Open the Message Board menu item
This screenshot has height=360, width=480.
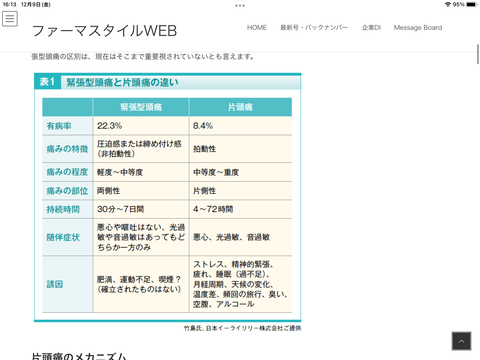[x=418, y=28]
